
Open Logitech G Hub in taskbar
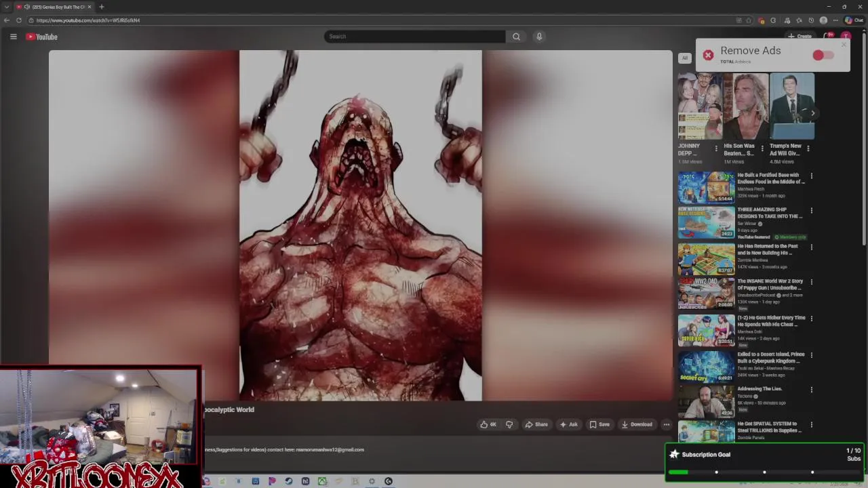(389, 481)
